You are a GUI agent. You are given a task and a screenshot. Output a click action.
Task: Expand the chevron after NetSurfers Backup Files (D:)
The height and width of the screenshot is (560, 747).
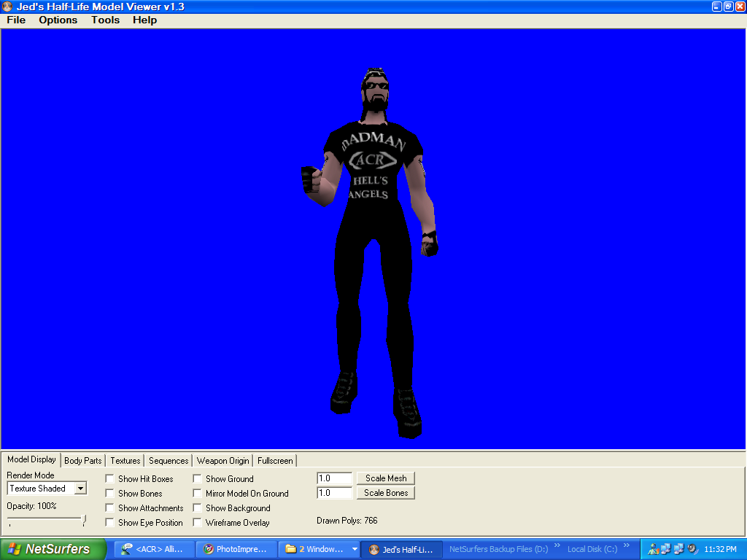(557, 545)
